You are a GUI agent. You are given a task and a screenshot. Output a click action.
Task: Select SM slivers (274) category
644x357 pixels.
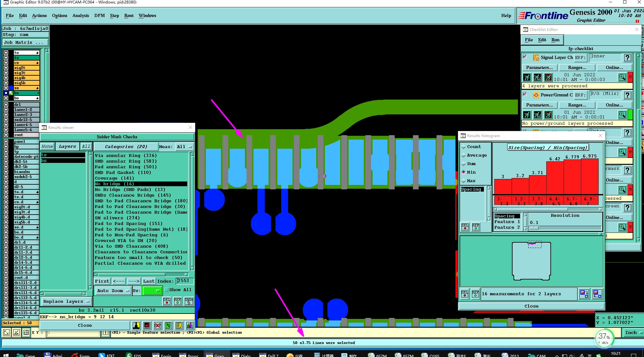pyautogui.click(x=117, y=218)
